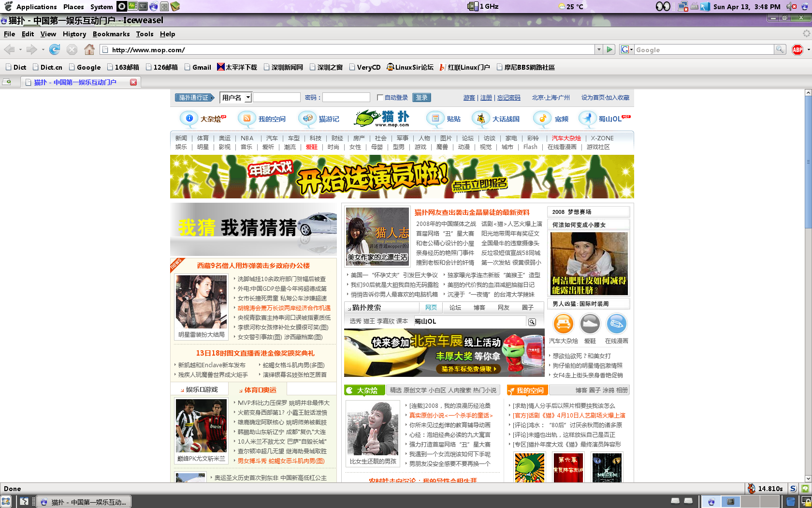Click the username input field
Viewport: 812px width, 508px height.
[276, 98]
